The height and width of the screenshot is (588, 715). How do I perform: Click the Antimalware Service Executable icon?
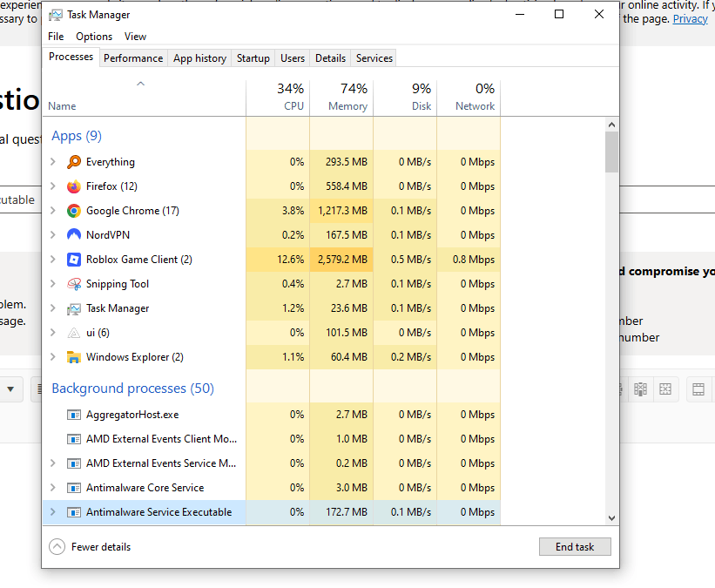pos(74,512)
